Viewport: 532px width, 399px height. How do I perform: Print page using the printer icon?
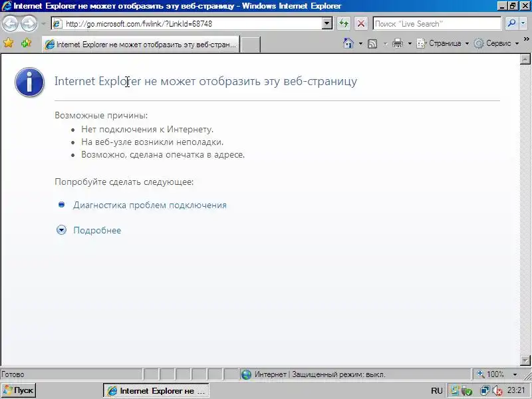tap(398, 43)
